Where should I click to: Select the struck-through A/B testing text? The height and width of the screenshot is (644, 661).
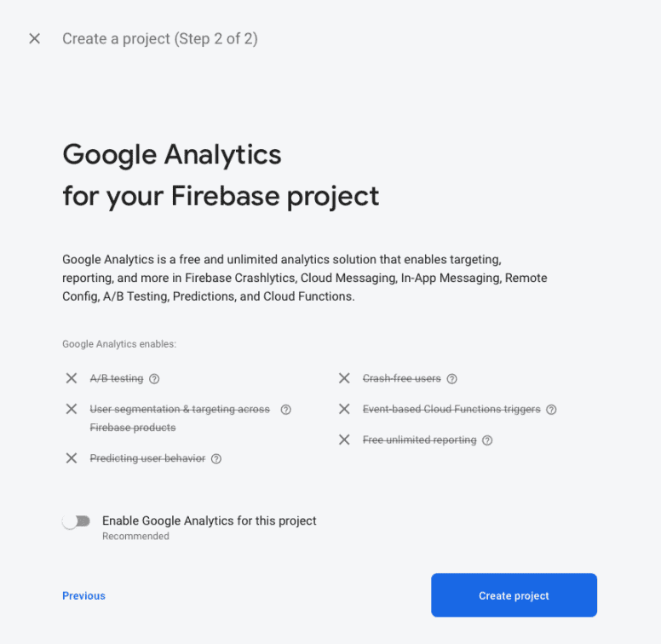[117, 378]
